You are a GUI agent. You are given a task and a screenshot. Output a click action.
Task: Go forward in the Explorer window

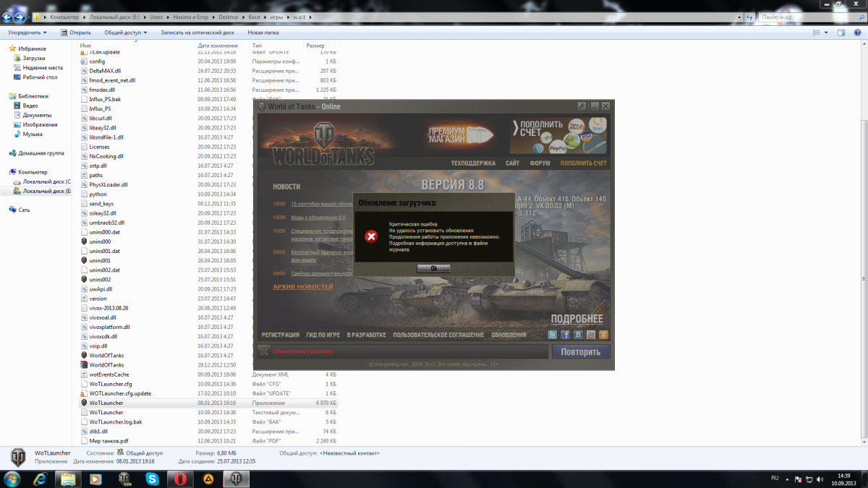click(20, 17)
